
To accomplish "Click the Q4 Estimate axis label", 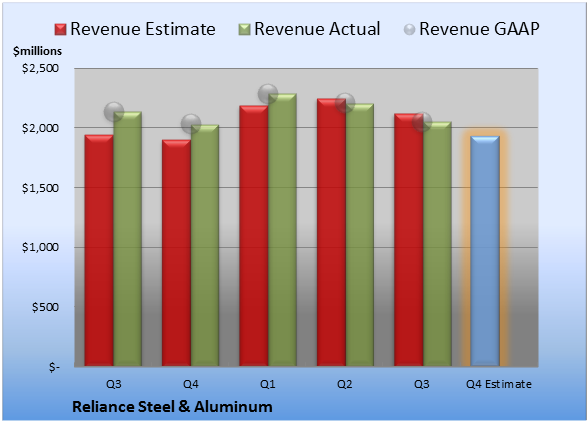I will tap(499, 384).
